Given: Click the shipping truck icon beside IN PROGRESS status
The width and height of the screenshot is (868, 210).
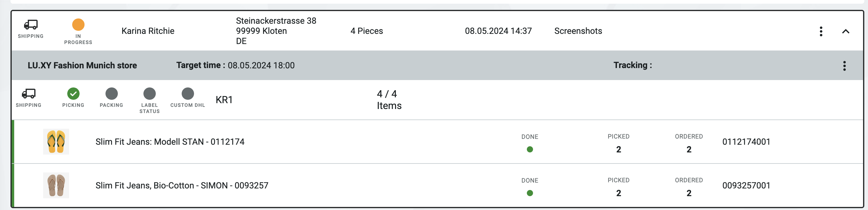Looking at the screenshot, I should tap(31, 25).
